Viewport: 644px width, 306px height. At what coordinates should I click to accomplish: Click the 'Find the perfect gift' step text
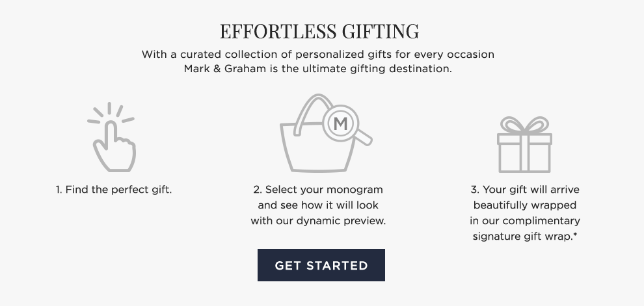point(114,190)
